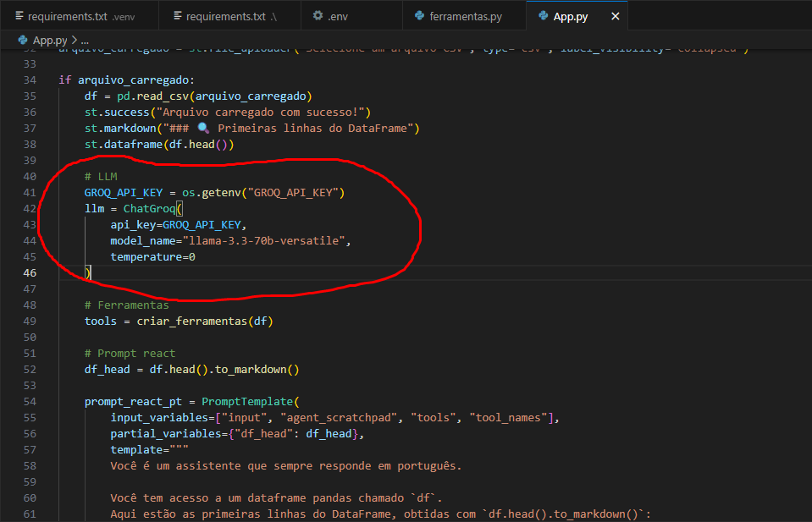Click model name 'llama-3.3-70b-versatile'
The width and height of the screenshot is (812, 522).
(x=264, y=240)
